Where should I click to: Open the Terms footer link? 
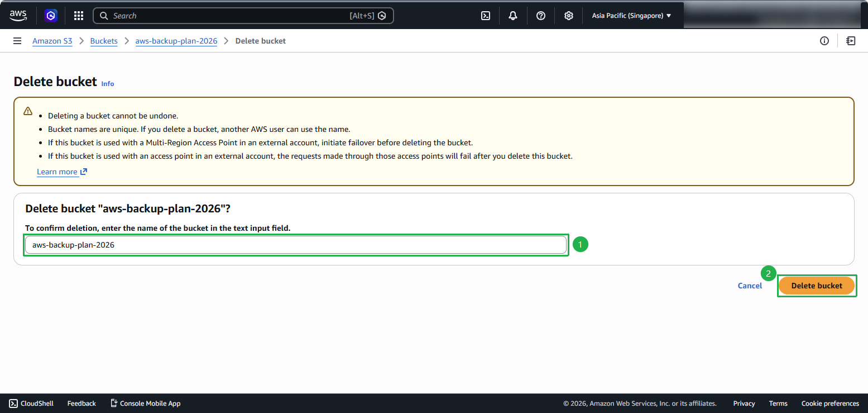[x=778, y=403]
